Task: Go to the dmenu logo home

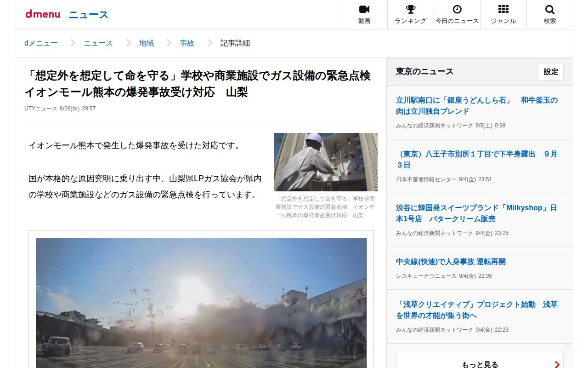Action: coord(43,14)
